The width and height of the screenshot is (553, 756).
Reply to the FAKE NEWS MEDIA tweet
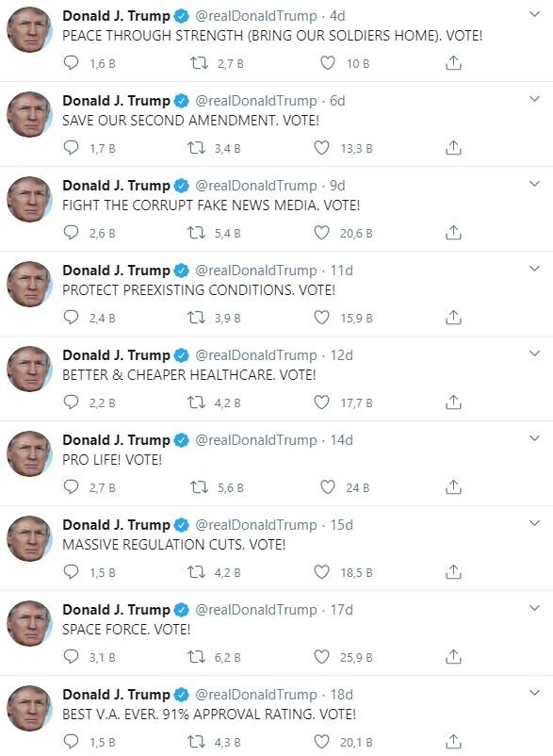[x=71, y=233]
